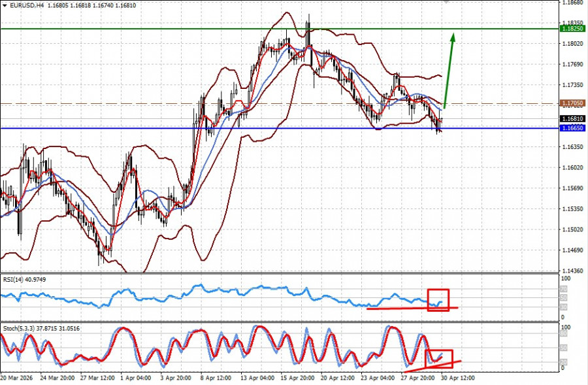This screenshot has width=588, height=385.
Task: Click the 15 Apr 20:00 time label
Action: coord(297,378)
